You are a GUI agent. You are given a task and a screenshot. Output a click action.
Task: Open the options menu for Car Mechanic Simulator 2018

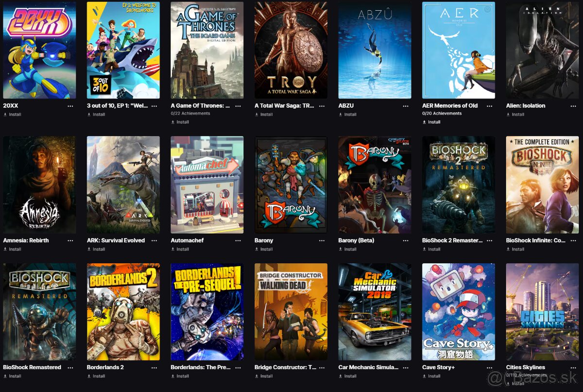[x=406, y=367]
